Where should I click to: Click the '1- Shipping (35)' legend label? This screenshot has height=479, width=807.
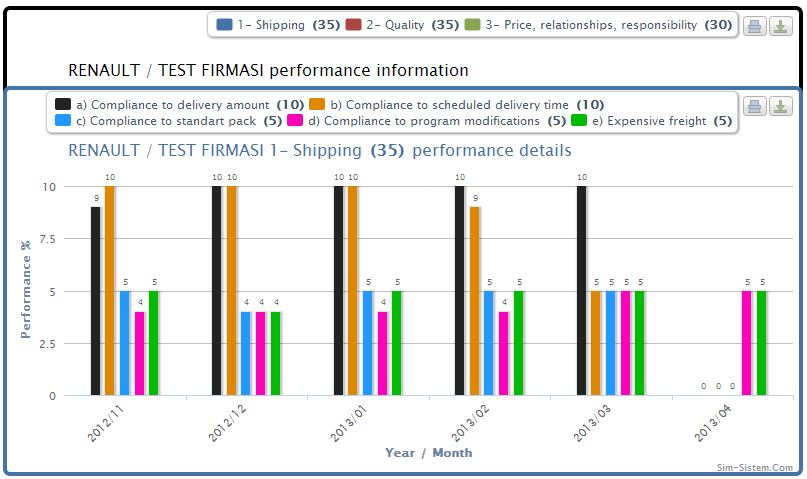[x=288, y=25]
